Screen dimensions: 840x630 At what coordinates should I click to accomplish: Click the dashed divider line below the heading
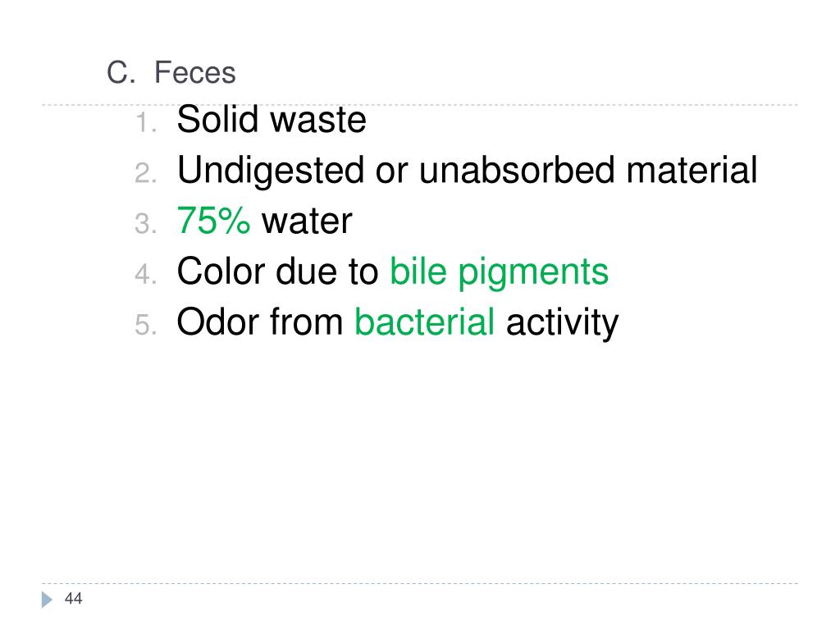(492, 105)
